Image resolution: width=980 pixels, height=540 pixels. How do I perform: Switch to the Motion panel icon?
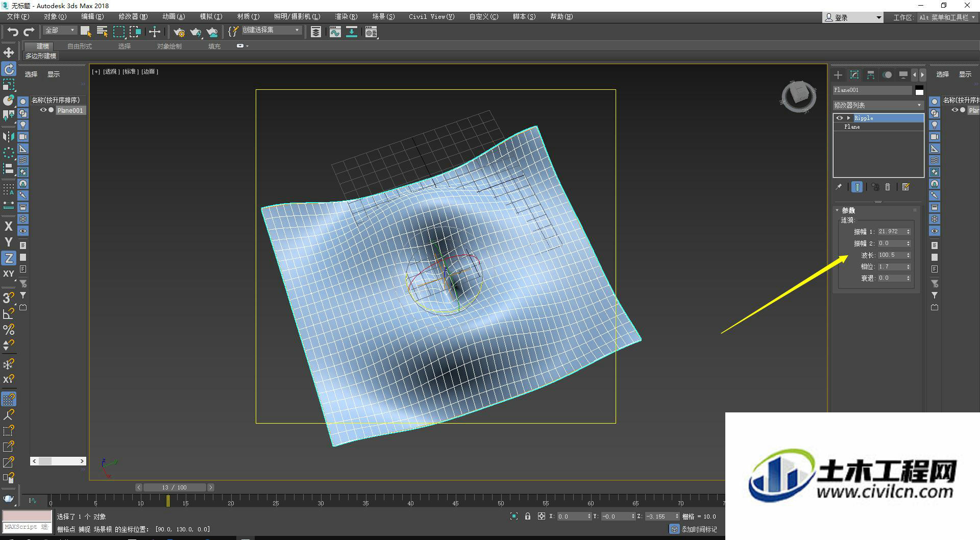(887, 75)
